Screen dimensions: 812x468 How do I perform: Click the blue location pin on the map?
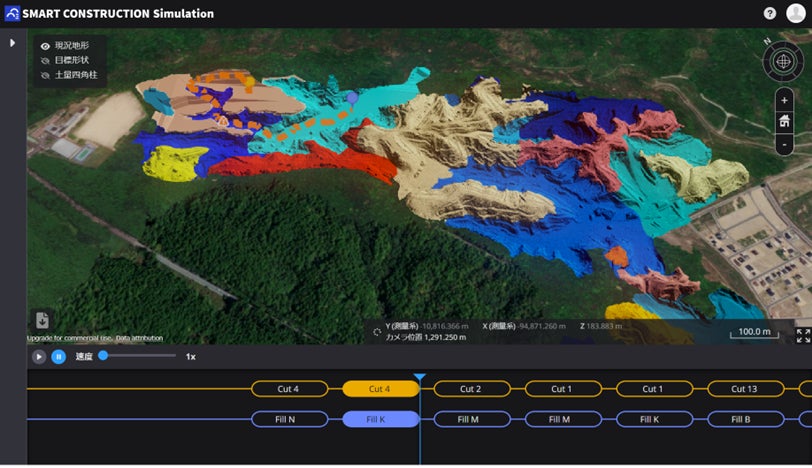coord(353,99)
